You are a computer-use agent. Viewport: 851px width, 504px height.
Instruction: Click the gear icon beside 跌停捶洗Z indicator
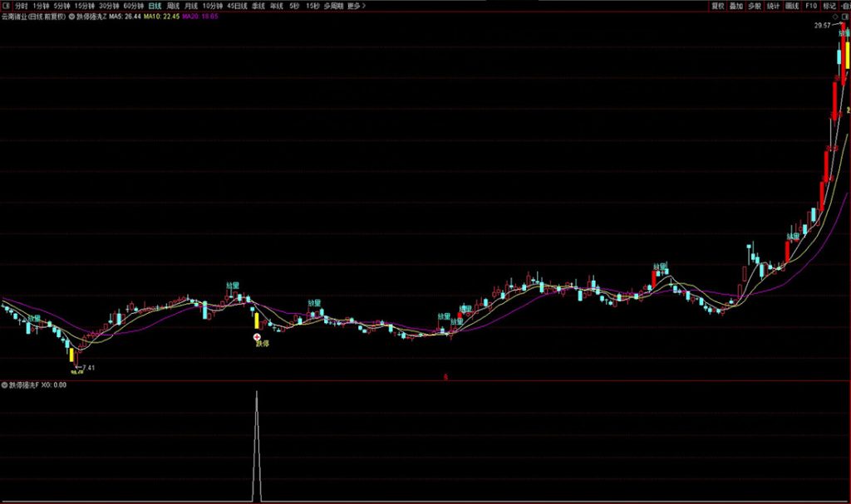pos(71,16)
